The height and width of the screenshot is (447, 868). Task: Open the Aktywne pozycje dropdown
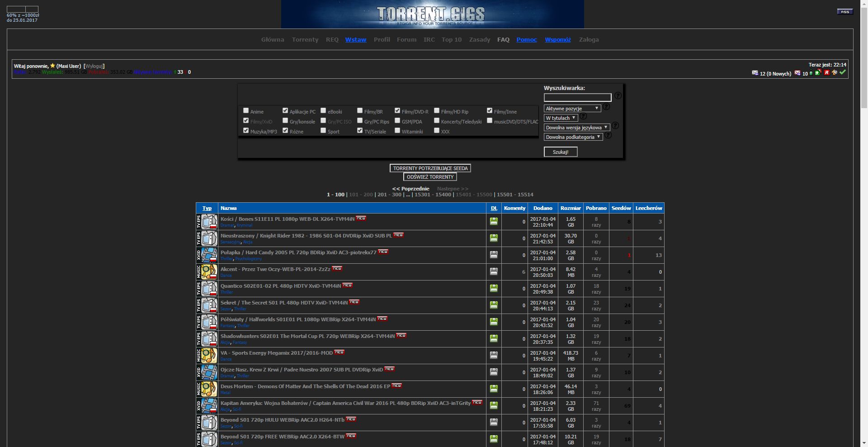click(x=572, y=109)
